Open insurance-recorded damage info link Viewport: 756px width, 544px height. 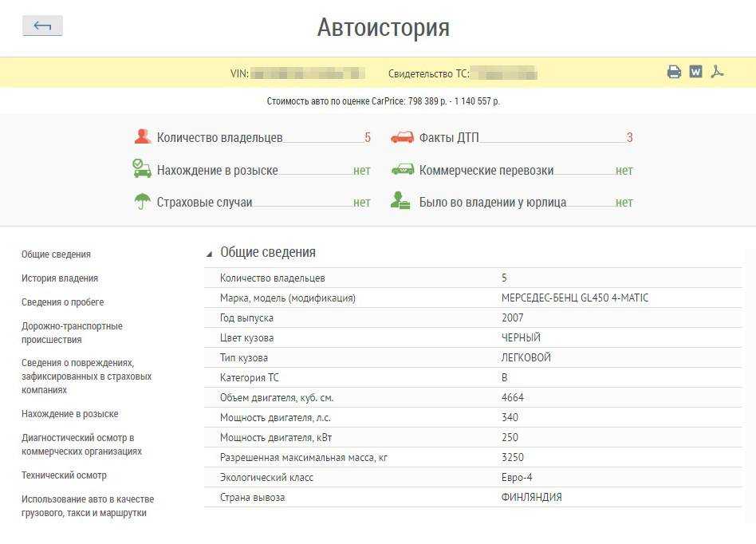86,376
